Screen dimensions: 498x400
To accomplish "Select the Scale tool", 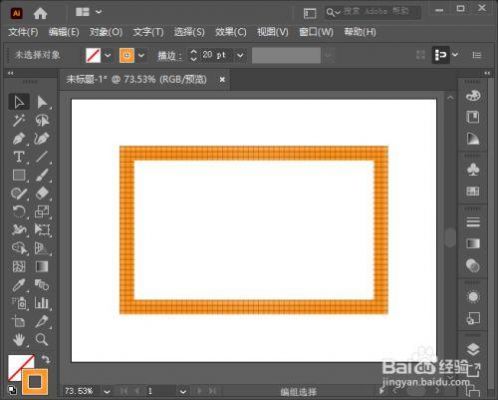I will coord(42,211).
